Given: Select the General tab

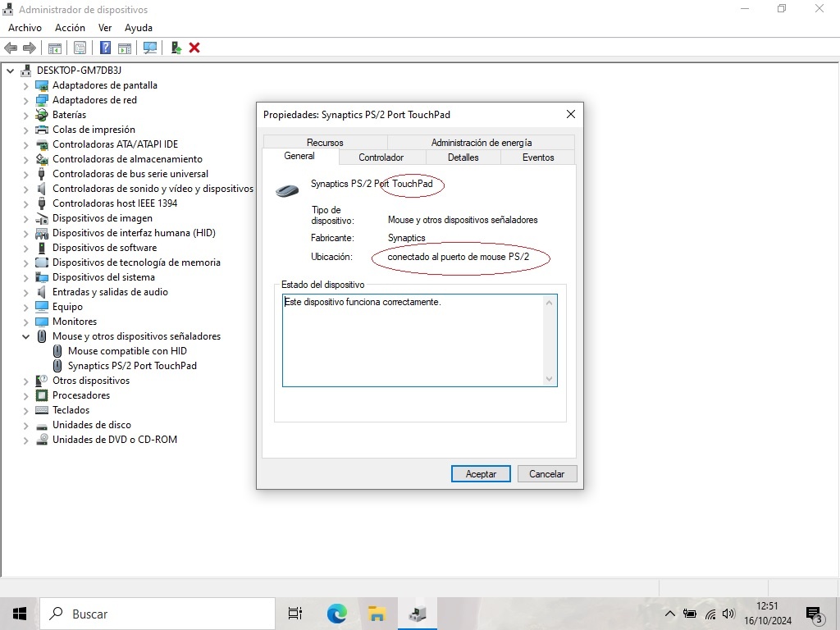Looking at the screenshot, I should [299, 156].
